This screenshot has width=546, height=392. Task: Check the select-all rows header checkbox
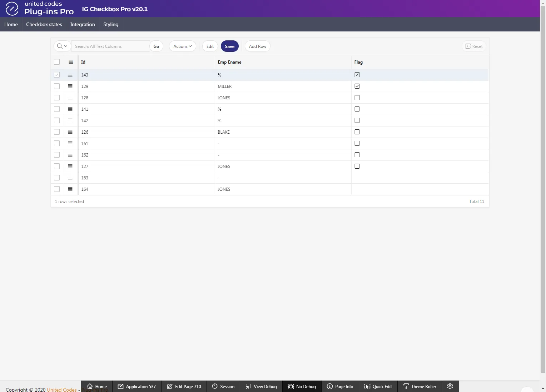57,62
